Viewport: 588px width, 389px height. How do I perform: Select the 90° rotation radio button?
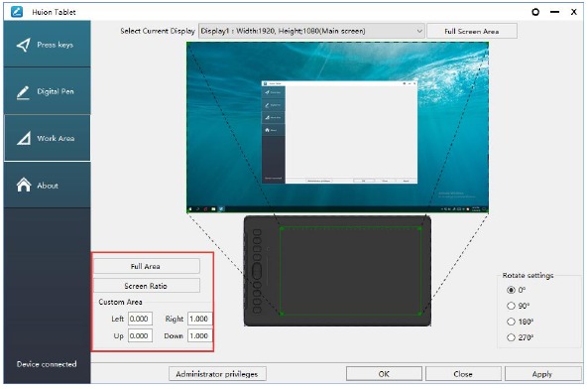(511, 306)
